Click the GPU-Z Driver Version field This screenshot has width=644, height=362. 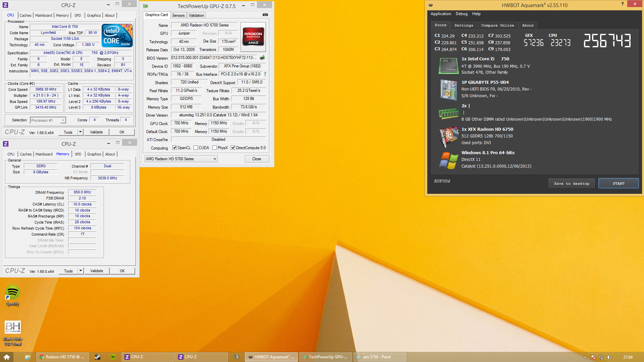click(218, 115)
